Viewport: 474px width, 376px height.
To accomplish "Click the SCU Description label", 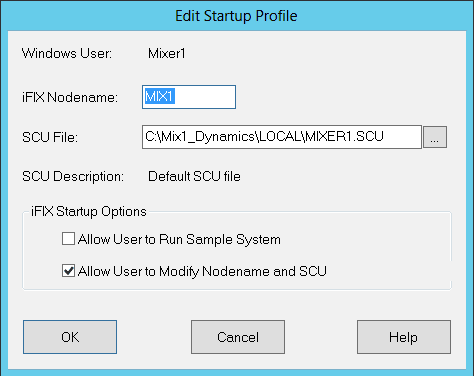I will pyautogui.click(x=73, y=176).
